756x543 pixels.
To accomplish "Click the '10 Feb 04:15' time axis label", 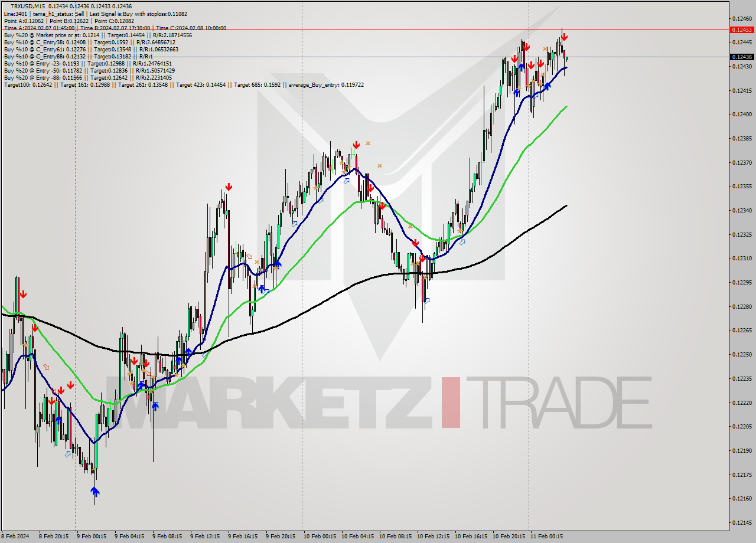I will click(x=357, y=537).
